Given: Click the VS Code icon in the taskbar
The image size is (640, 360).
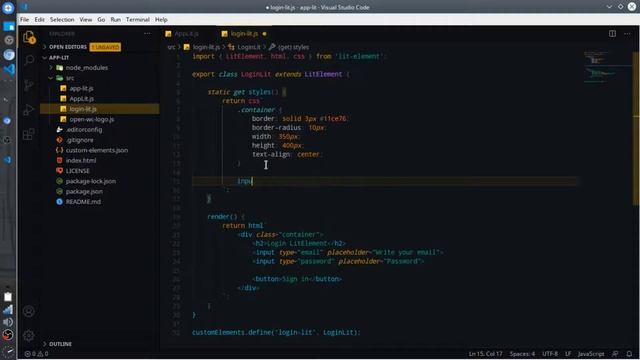Looking at the screenshot, I should tap(9, 69).
